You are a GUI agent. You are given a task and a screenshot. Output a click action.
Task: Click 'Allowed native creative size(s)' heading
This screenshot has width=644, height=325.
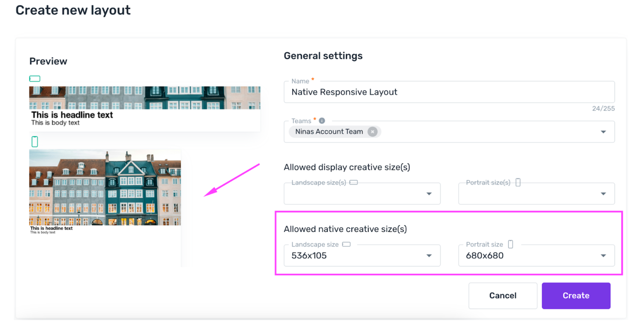(x=345, y=229)
